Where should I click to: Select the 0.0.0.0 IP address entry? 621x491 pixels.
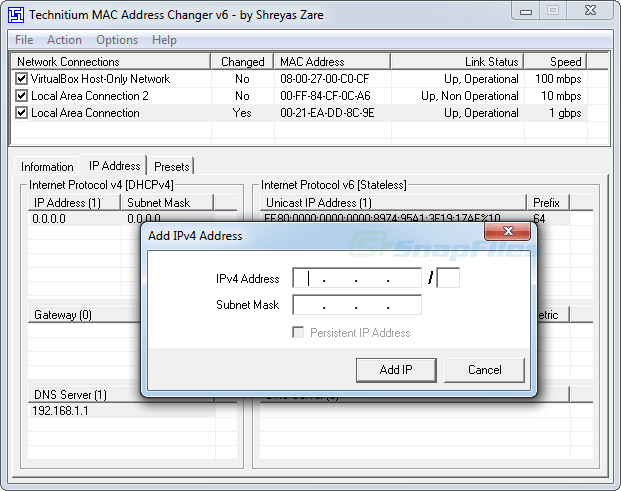point(49,219)
